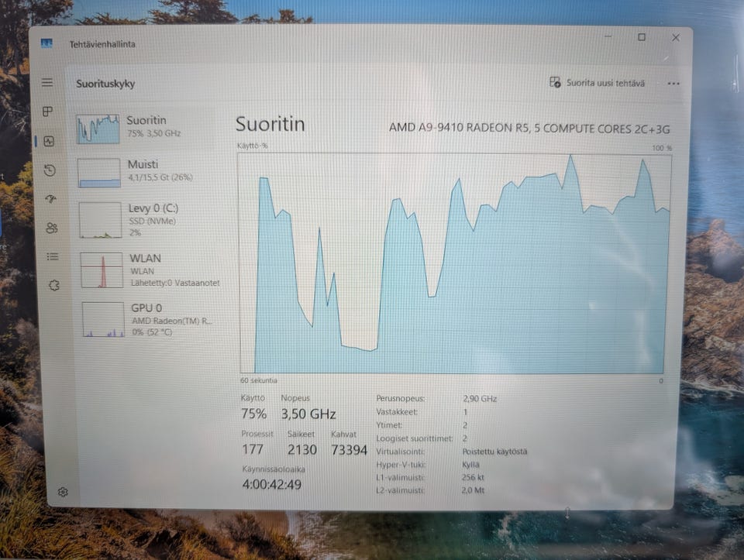Click the Käyttö-% graph label
Screen dimensions: 744x560
252,146
